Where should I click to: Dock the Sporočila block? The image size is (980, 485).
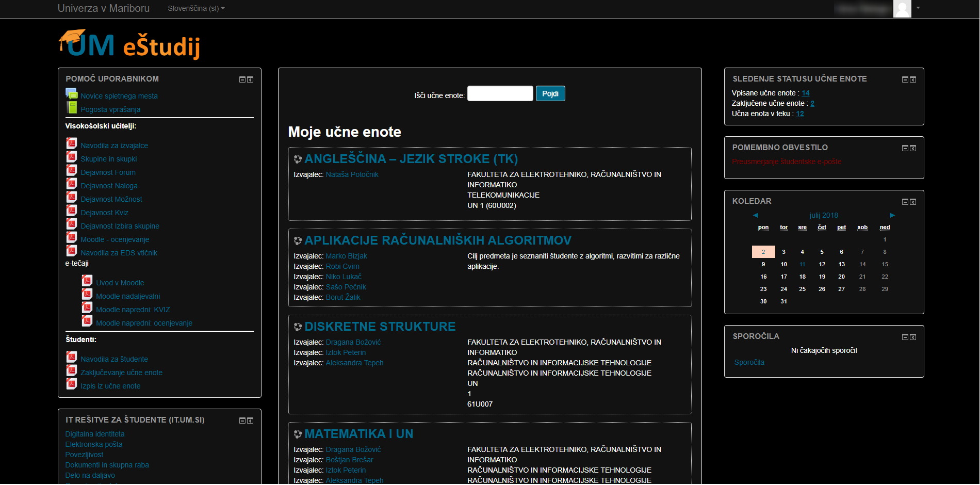[x=913, y=337]
